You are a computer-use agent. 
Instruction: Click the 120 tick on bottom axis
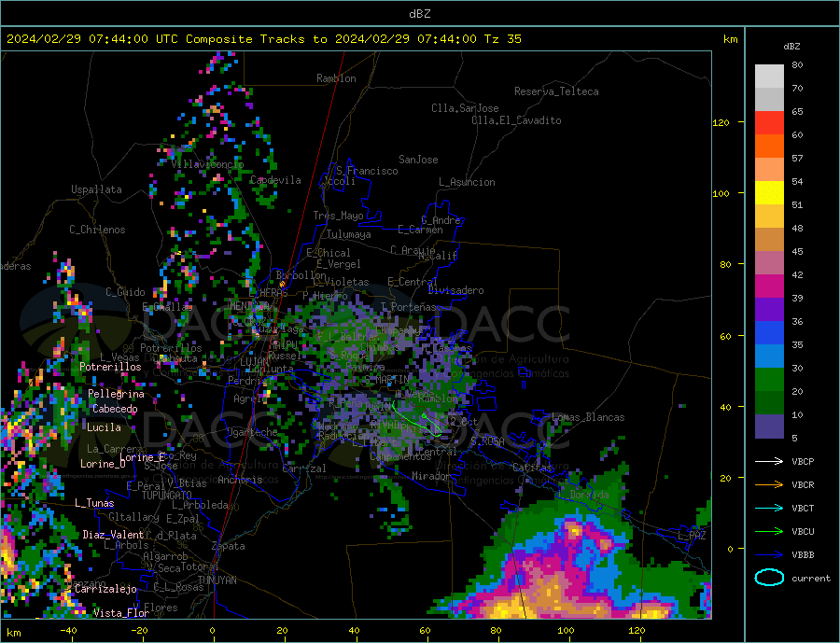(637, 631)
